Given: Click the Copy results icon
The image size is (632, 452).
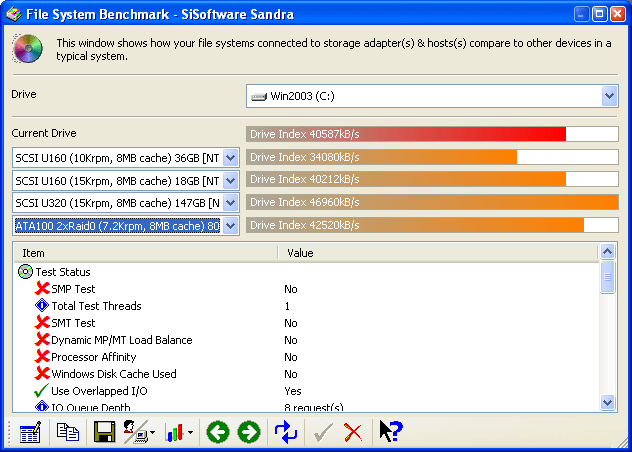Looking at the screenshot, I should [x=68, y=432].
